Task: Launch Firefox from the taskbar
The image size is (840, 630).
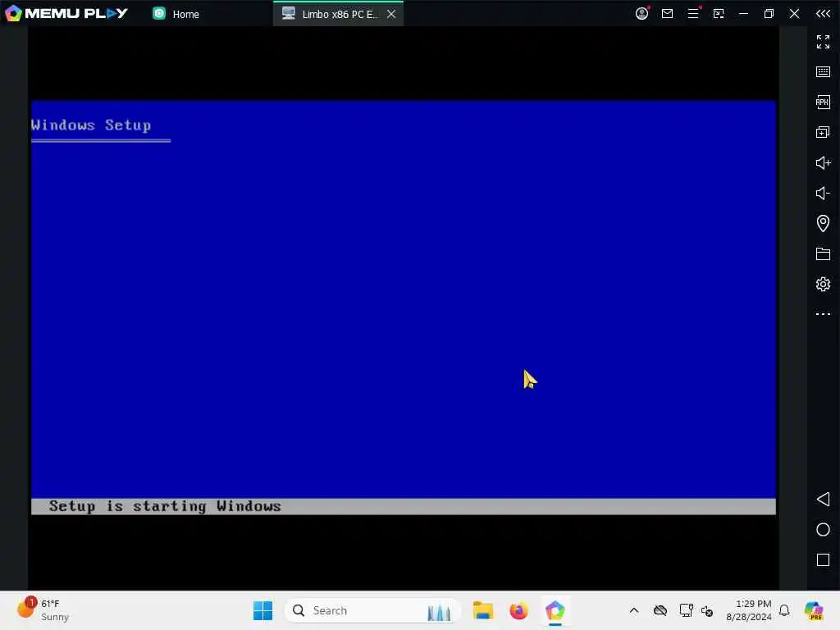Action: [518, 610]
